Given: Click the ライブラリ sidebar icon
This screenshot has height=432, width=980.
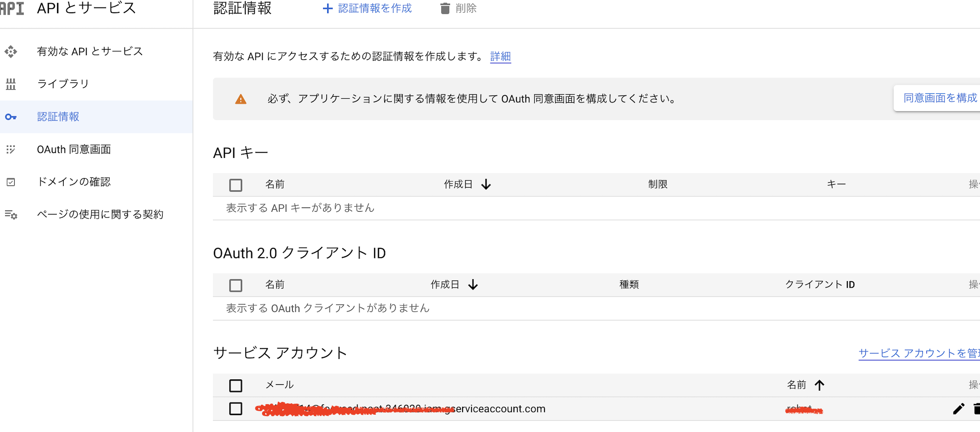Looking at the screenshot, I should click(x=11, y=84).
